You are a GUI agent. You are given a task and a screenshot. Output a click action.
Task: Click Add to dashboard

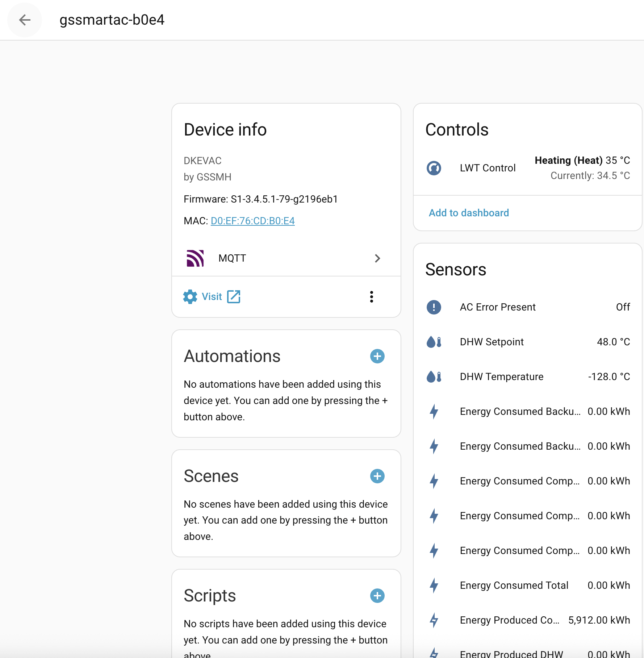click(469, 213)
